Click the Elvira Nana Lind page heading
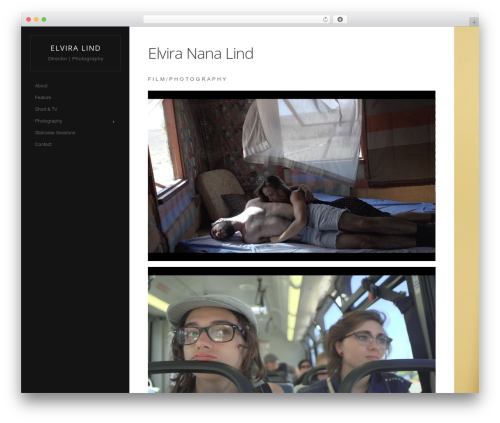The height and width of the screenshot is (423, 500). point(201,54)
